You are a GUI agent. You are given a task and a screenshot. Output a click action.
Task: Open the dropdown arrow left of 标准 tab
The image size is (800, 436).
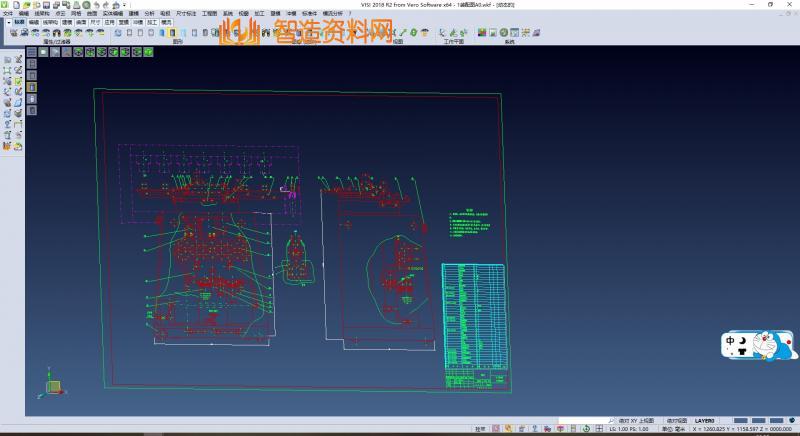(x=8, y=20)
